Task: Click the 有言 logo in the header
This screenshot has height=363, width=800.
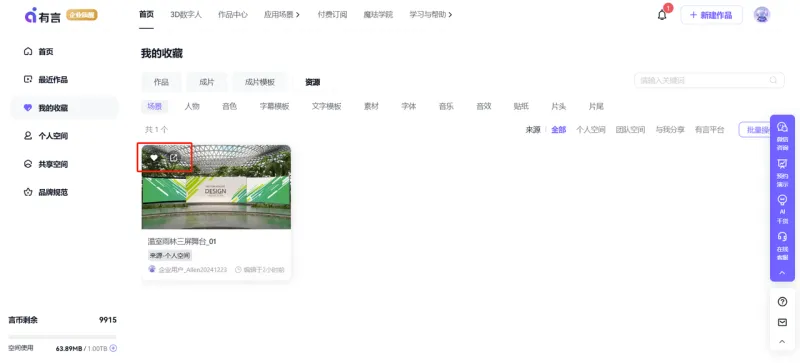Action: click(43, 15)
